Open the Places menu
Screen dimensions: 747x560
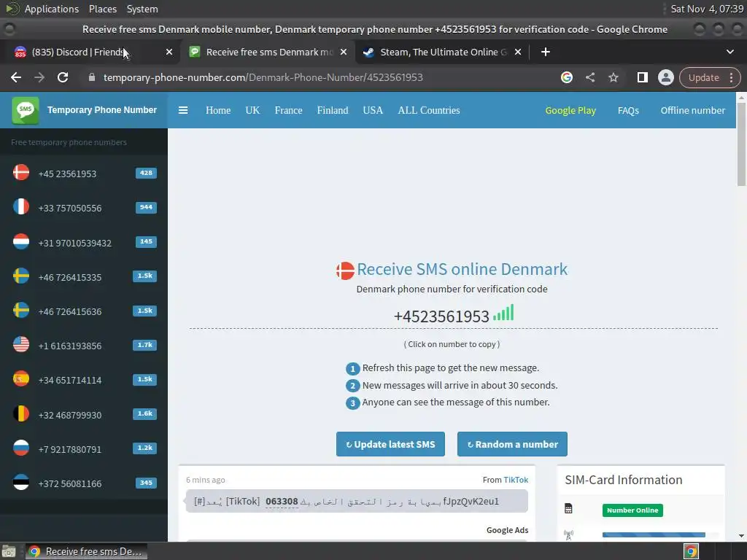(x=102, y=9)
